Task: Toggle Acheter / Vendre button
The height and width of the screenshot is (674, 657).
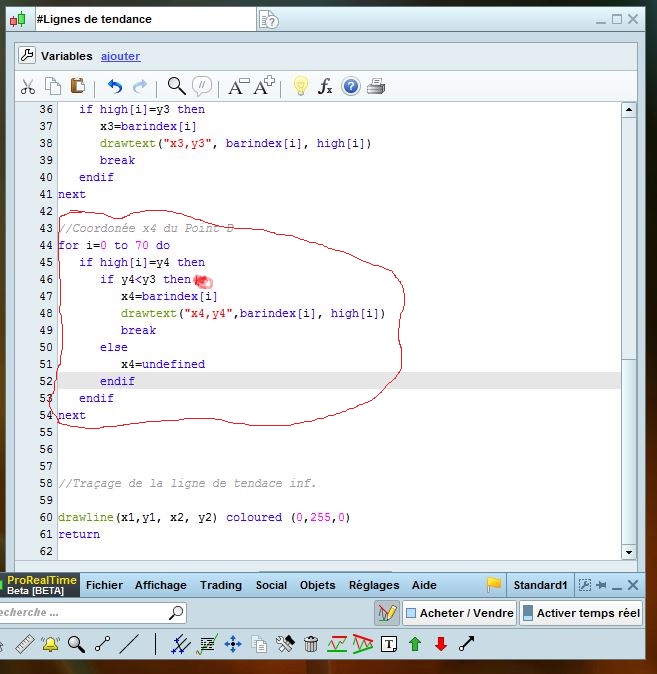Action: (x=459, y=613)
